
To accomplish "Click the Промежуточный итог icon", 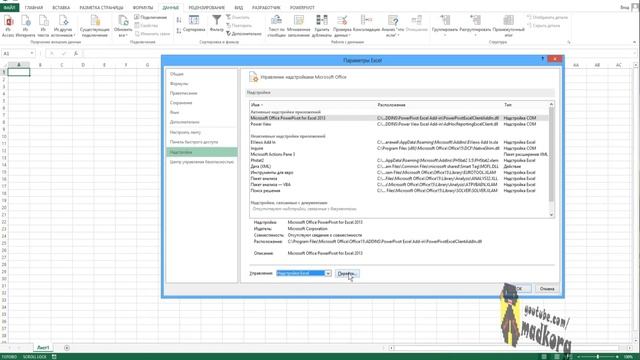I will click(509, 26).
